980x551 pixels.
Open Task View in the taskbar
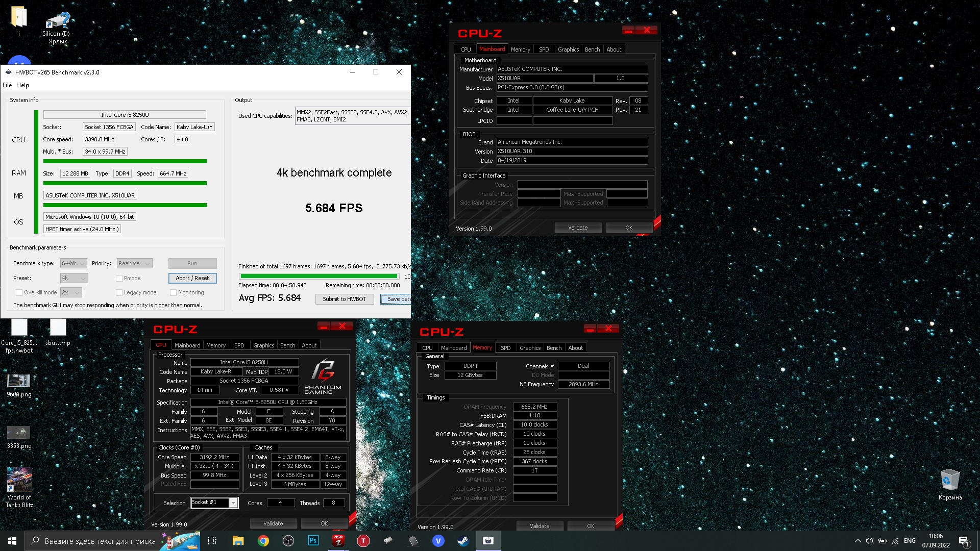(212, 541)
